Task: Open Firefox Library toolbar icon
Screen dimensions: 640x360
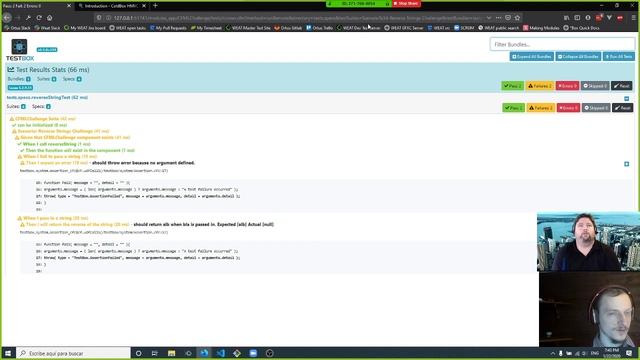Action: [566, 18]
